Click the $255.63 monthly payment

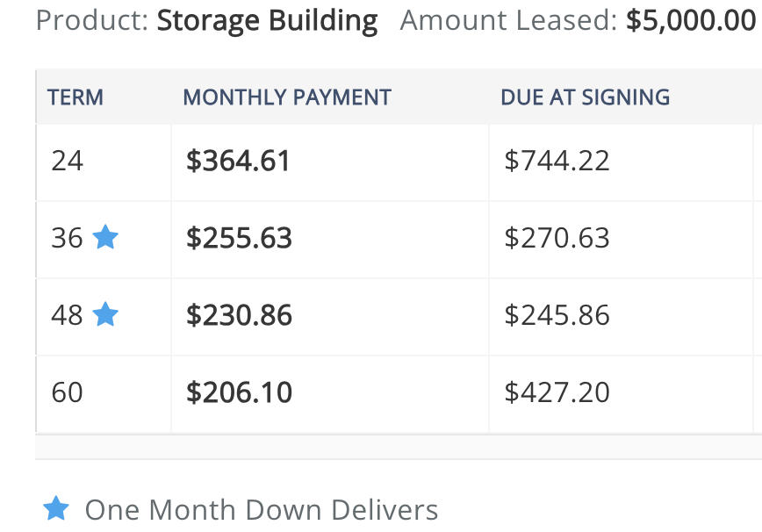239,238
